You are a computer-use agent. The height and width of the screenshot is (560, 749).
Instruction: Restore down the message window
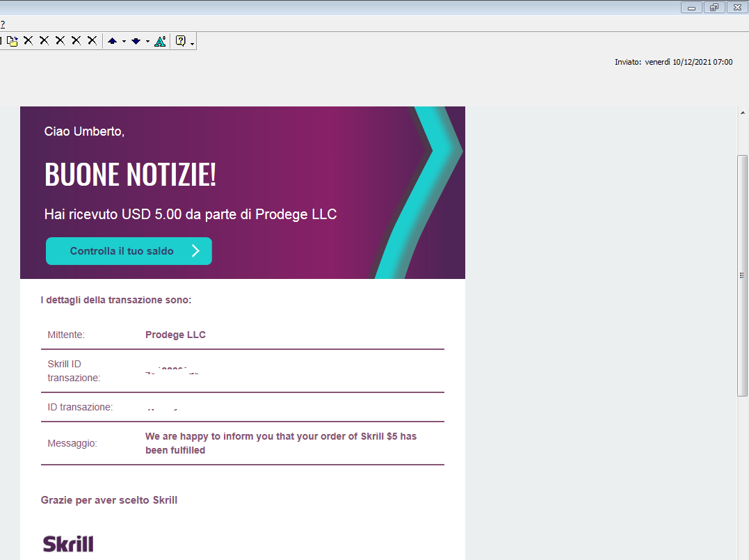click(714, 8)
